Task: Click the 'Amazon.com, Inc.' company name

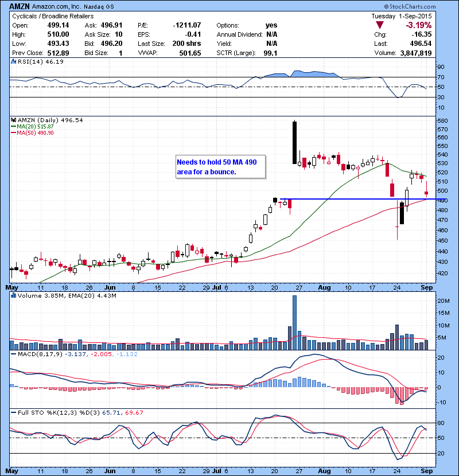Action: tap(57, 6)
